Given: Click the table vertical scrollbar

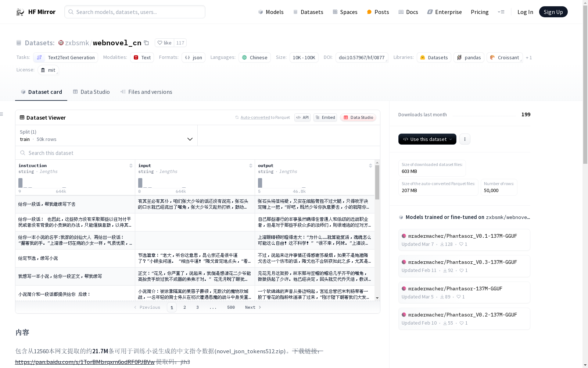Looking at the screenshot, I should click(377, 182).
